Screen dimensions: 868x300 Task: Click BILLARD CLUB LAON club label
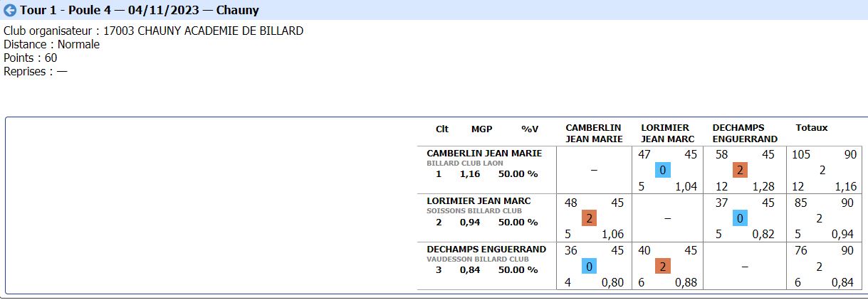click(x=464, y=163)
